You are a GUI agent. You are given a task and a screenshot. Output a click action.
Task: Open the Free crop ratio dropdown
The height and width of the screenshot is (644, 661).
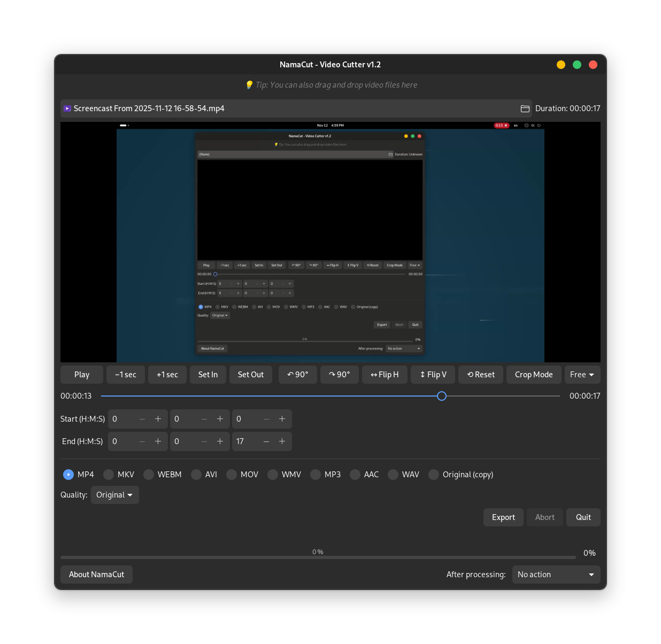(x=582, y=375)
